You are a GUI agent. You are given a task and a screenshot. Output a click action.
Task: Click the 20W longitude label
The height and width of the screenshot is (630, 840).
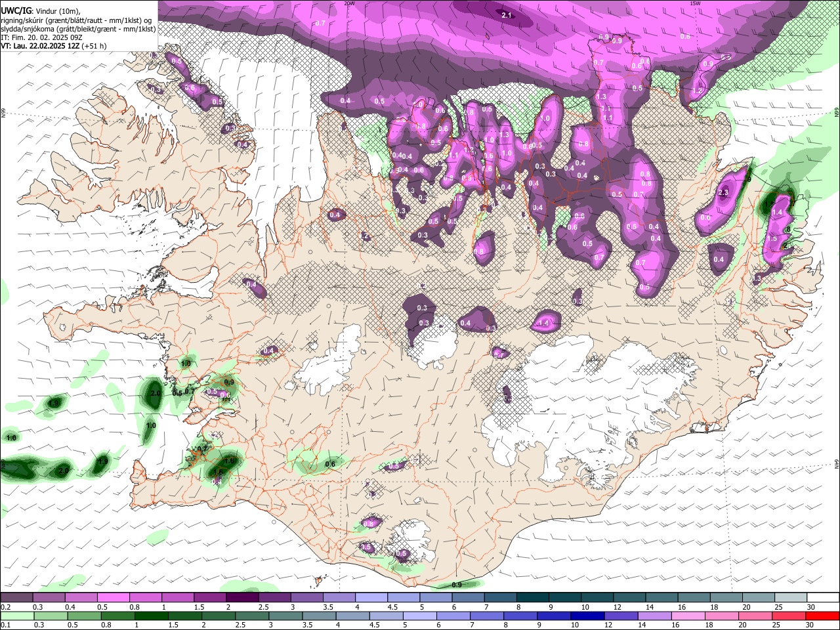[349, 3]
